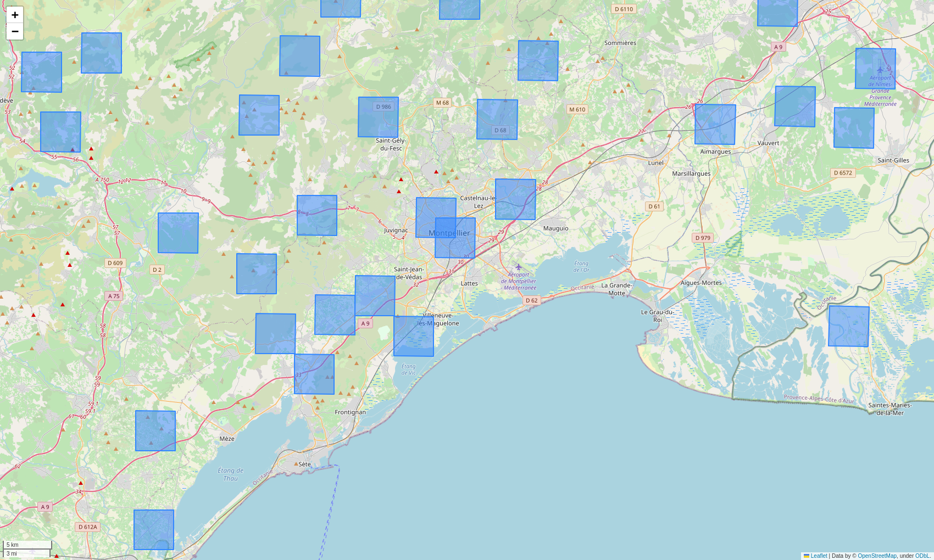Click the D 612A road shield
Viewport: 934px width, 560px height.
tap(87, 527)
